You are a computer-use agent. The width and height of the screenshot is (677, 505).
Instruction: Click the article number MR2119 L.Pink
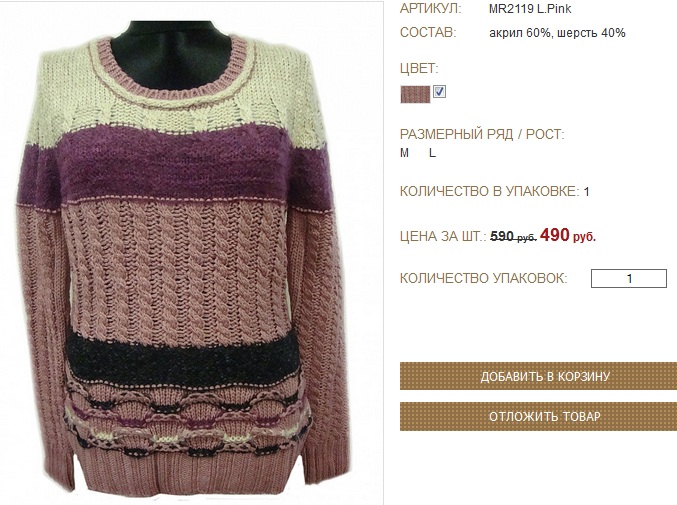tap(530, 9)
